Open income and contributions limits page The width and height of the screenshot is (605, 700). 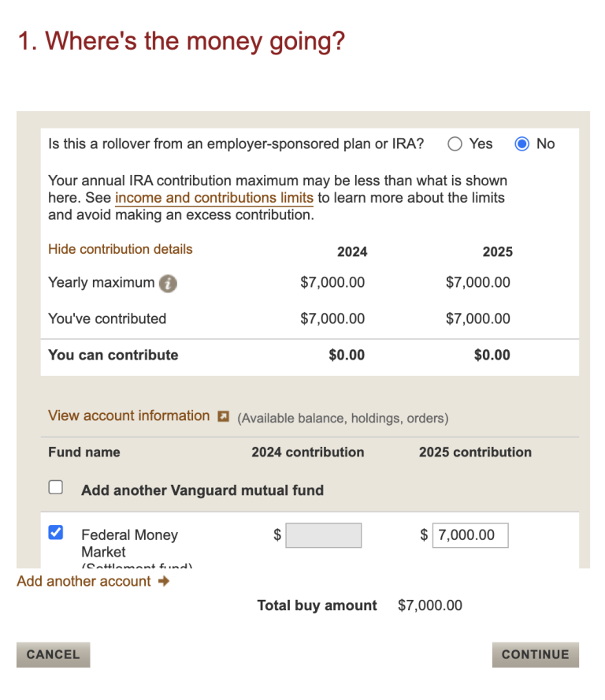pyautogui.click(x=213, y=198)
